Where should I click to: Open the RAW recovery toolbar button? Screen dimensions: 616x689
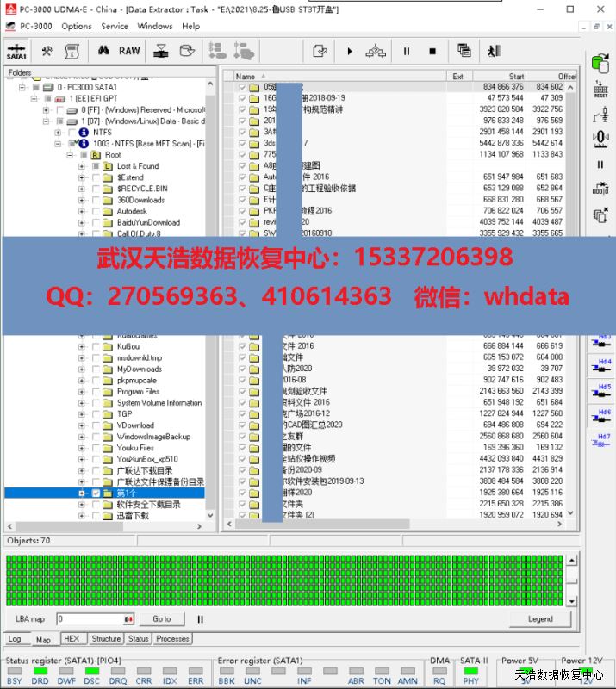[x=130, y=51]
